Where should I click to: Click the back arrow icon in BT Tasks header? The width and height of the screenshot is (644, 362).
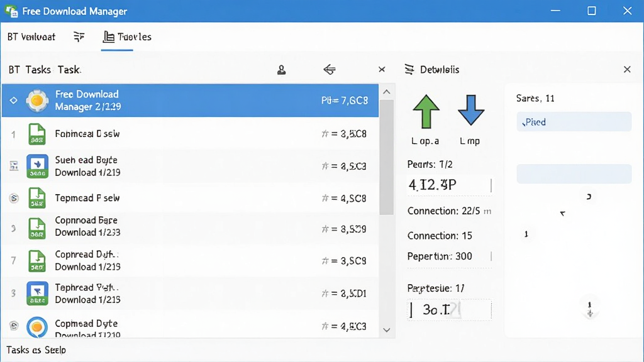[330, 70]
